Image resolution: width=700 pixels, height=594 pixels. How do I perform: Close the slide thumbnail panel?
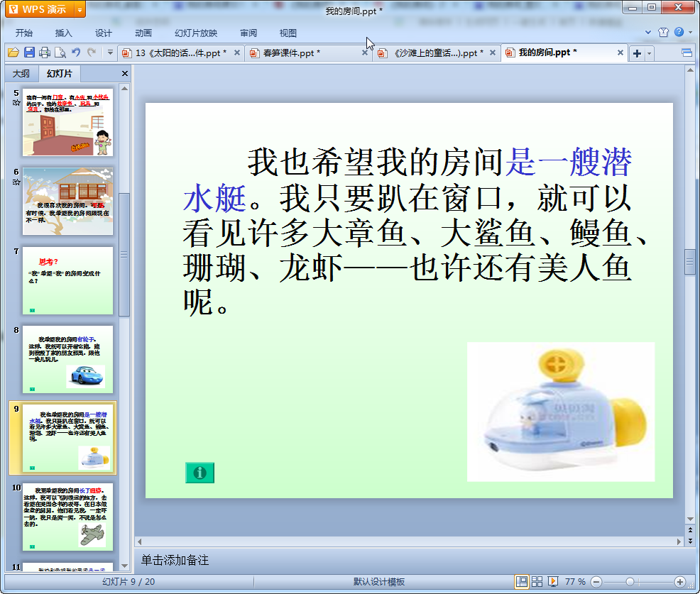(125, 74)
